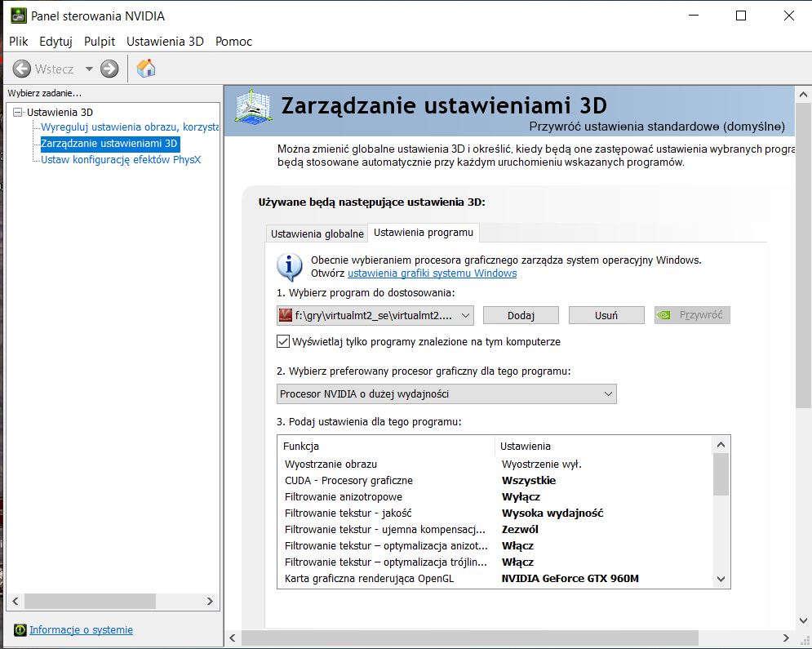
Task: Open the Edytuj menu
Action: (x=55, y=42)
